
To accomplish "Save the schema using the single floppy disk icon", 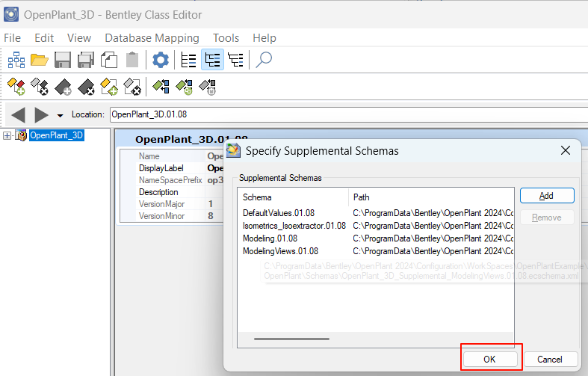I will (63, 60).
